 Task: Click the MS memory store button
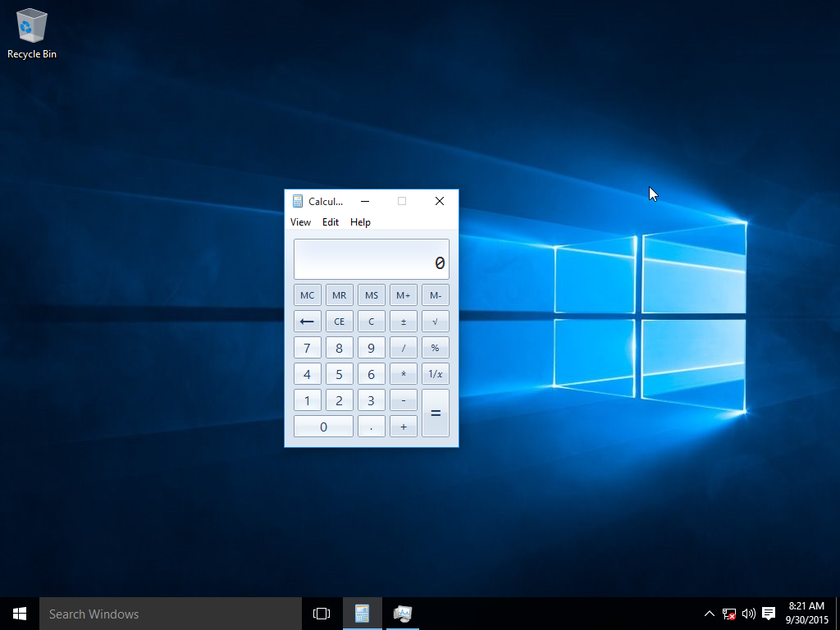(x=371, y=295)
